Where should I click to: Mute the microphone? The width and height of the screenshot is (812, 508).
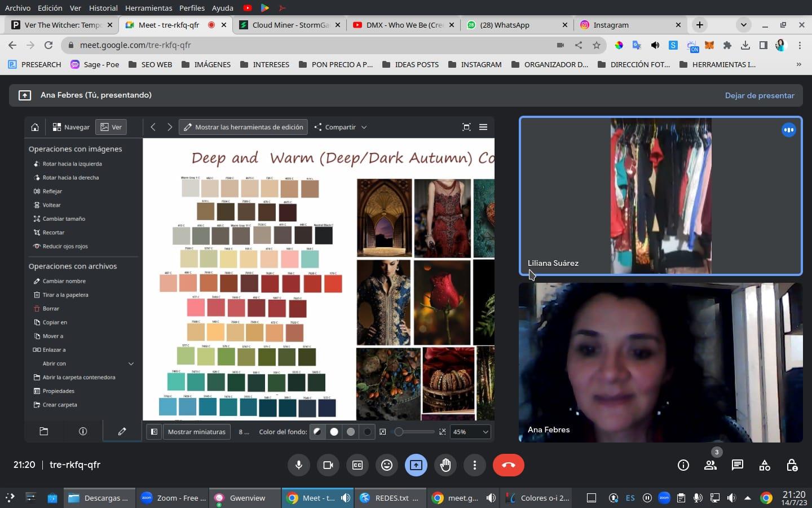point(299,465)
